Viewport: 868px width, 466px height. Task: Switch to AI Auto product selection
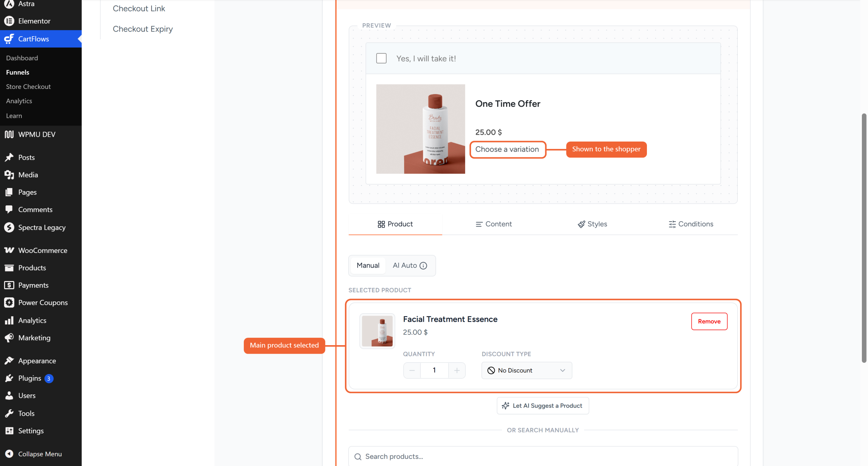click(x=410, y=265)
